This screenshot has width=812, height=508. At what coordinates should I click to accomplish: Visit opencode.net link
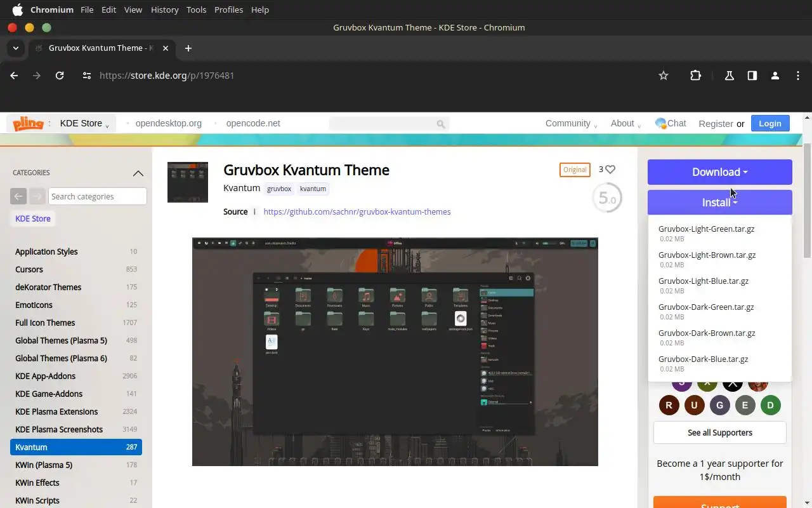click(x=253, y=123)
